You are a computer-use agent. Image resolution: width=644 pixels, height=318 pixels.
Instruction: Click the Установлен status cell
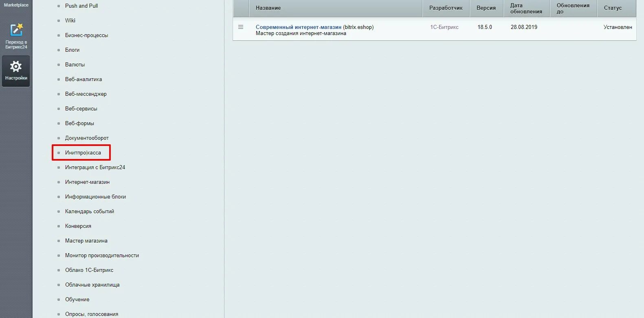pyautogui.click(x=618, y=27)
